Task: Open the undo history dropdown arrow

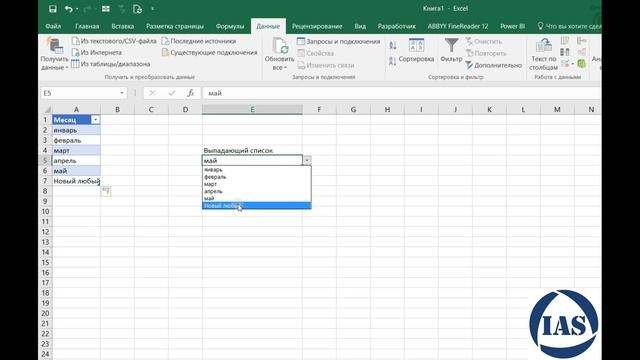Action: 77,9
